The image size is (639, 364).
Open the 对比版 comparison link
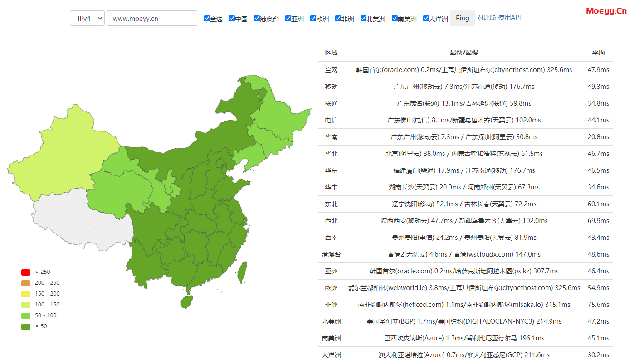click(x=486, y=18)
